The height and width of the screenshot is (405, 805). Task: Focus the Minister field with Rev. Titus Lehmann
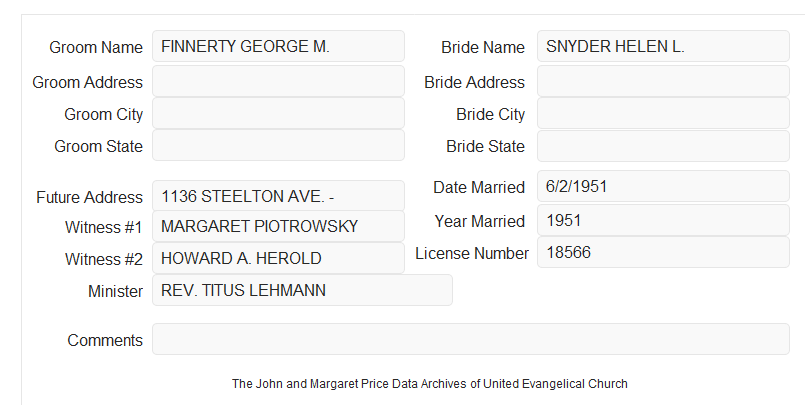click(x=302, y=290)
